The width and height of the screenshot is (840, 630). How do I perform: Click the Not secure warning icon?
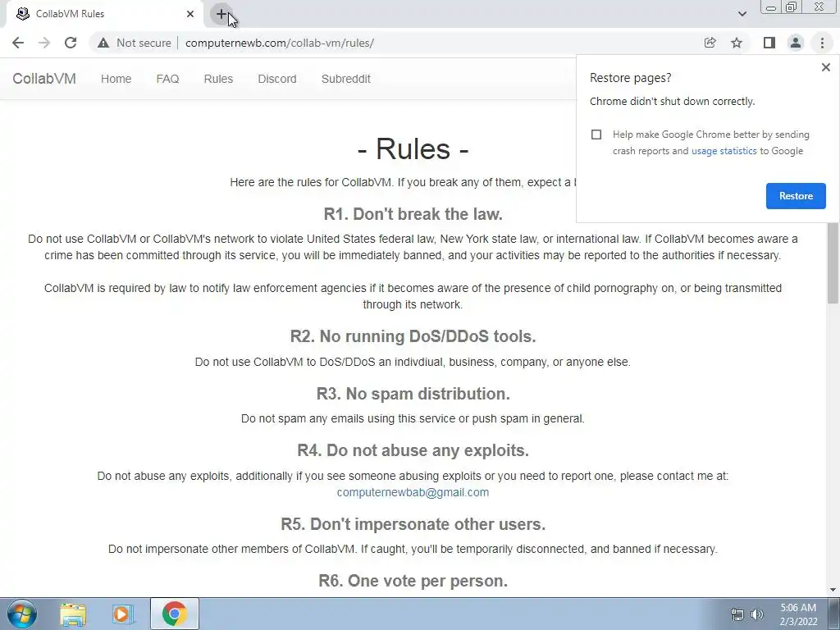click(103, 43)
